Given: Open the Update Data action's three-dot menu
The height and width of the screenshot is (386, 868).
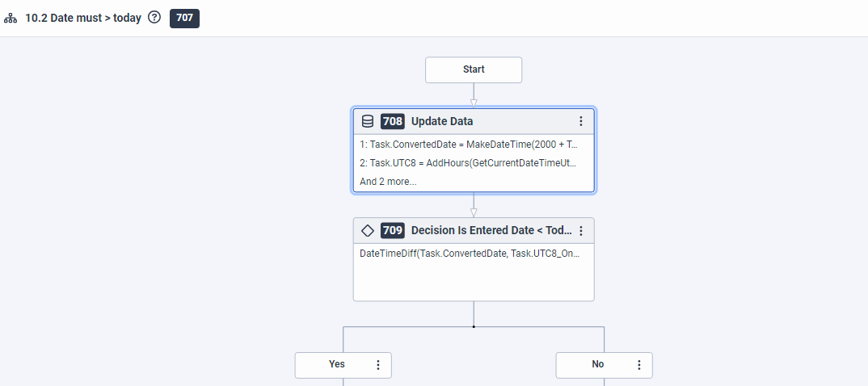Looking at the screenshot, I should click(580, 121).
